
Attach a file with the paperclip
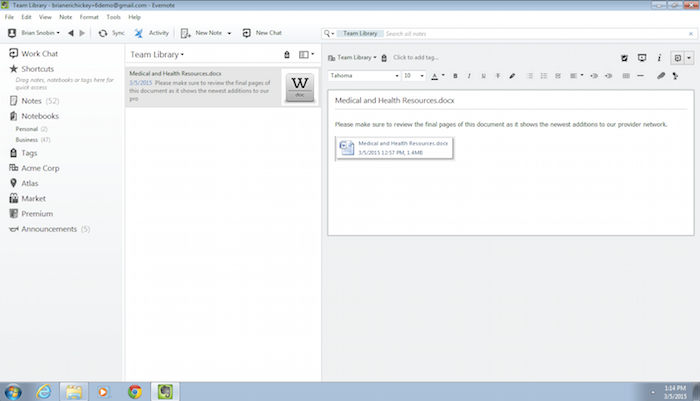pyautogui.click(x=661, y=76)
